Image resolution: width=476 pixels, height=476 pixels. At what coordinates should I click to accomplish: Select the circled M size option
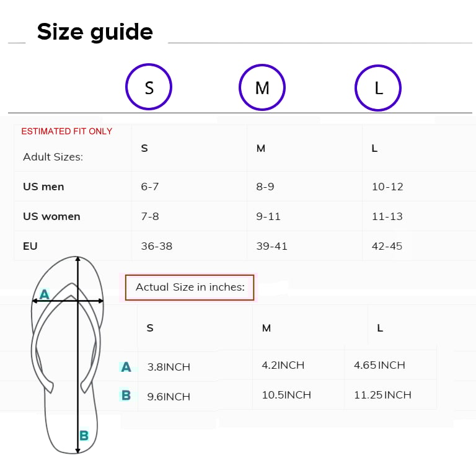[262, 87]
